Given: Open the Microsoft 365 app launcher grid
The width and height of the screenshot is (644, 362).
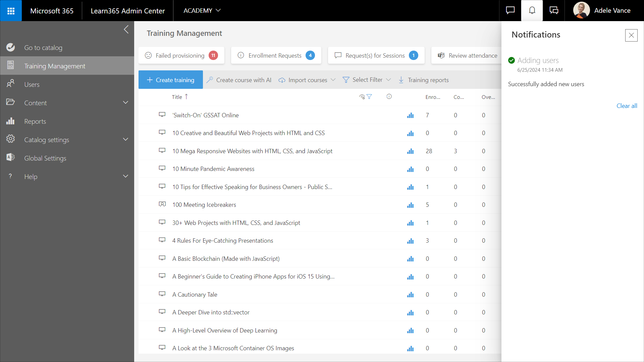Looking at the screenshot, I should coord(11,11).
